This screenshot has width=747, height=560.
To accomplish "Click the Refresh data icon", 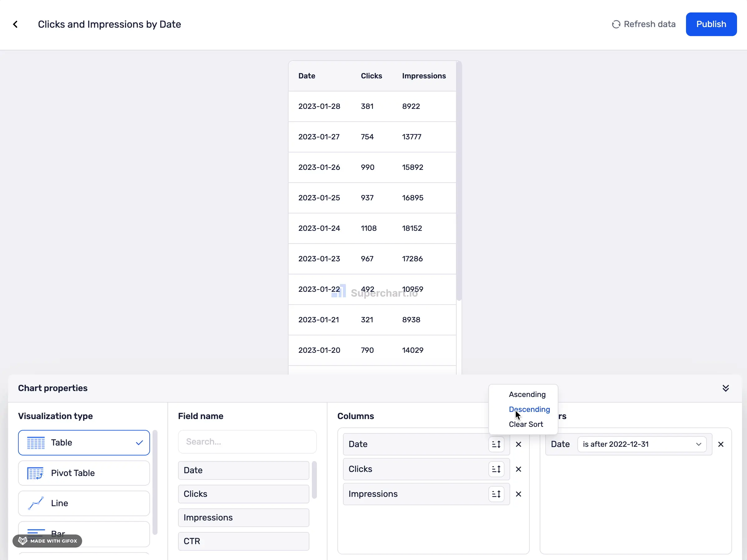I will (616, 24).
